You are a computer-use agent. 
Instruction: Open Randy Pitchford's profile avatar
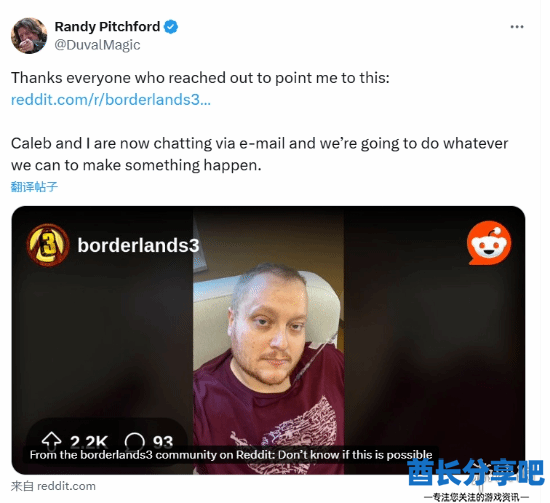29,36
